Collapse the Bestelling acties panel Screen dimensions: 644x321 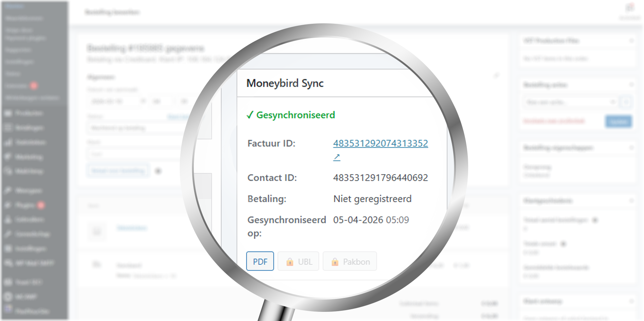(631, 85)
